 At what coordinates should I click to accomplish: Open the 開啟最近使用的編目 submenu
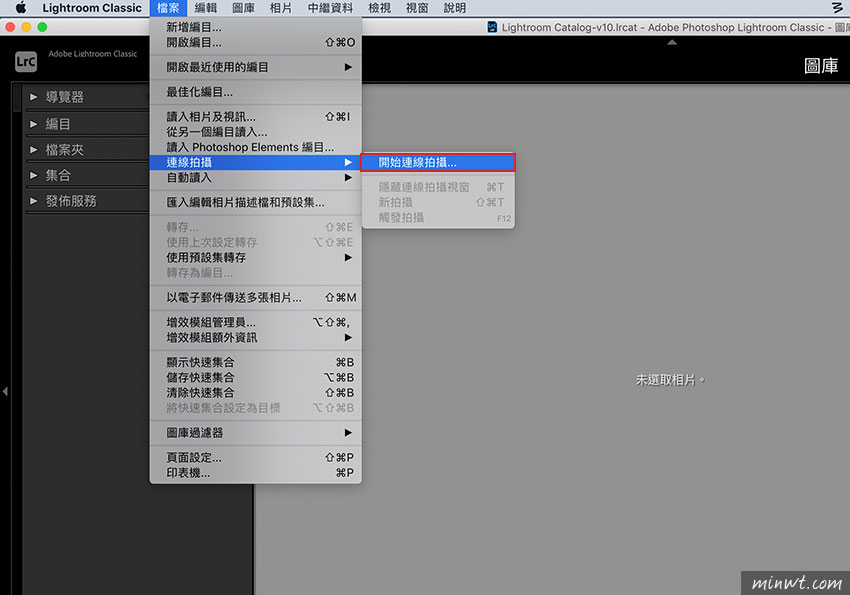click(x=255, y=67)
